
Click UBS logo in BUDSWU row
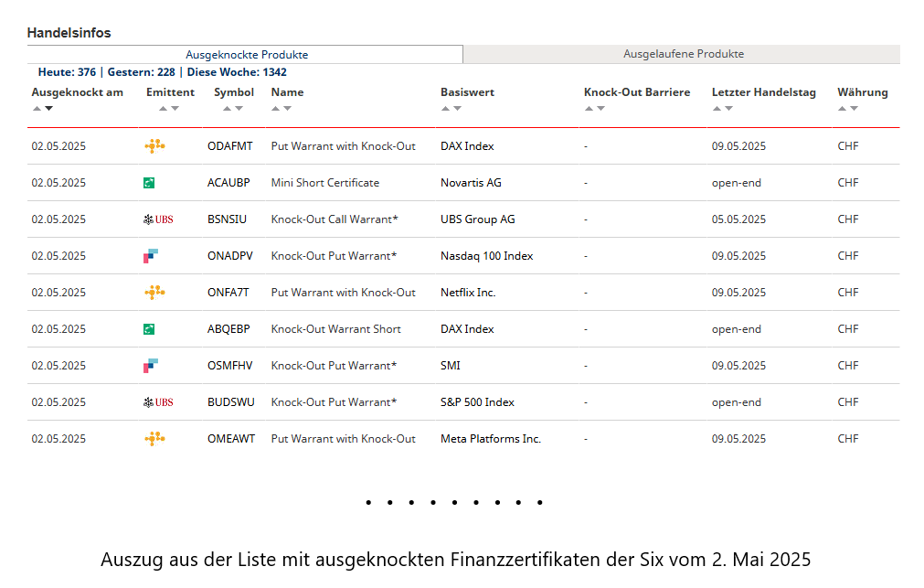[x=158, y=402]
